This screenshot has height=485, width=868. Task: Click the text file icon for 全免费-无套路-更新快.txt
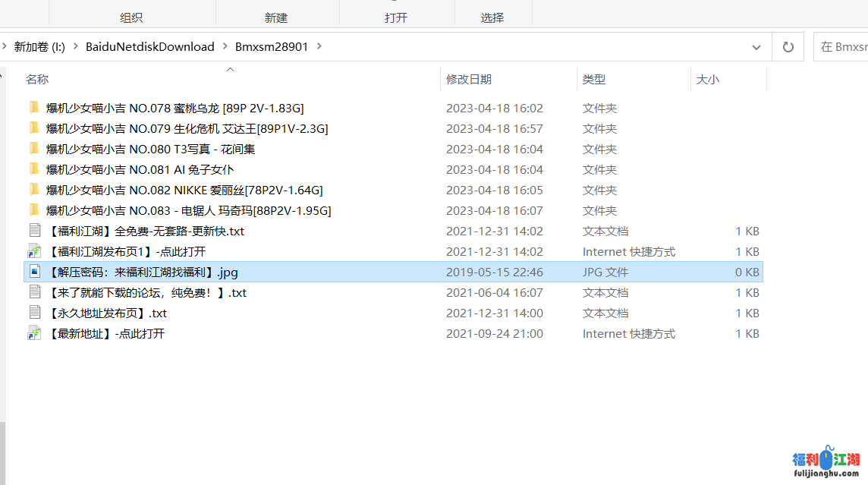[x=34, y=231]
